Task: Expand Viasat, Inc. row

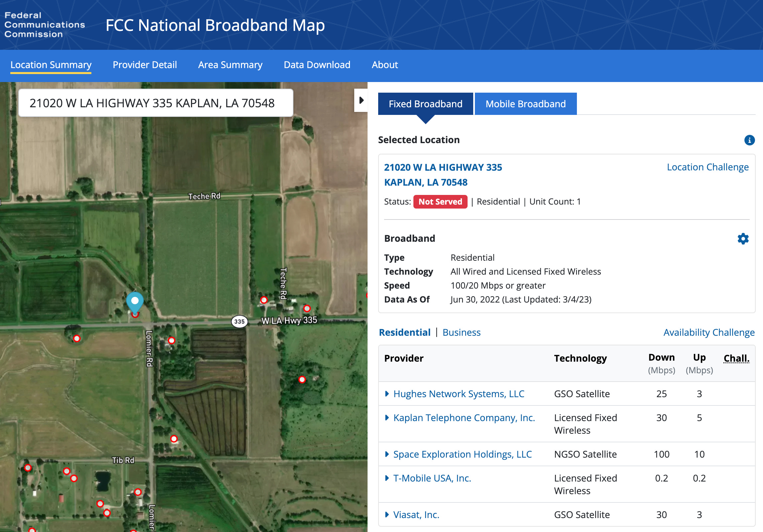Action: [x=387, y=515]
